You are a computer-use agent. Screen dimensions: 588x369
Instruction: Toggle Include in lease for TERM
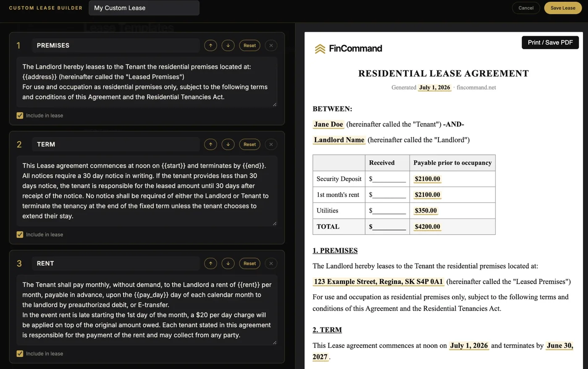point(20,235)
